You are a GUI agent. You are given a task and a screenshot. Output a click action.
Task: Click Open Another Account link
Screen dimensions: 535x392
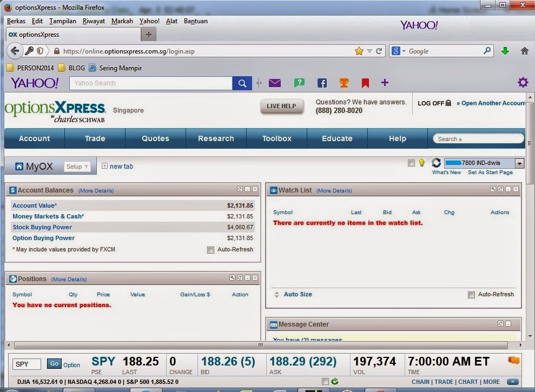point(491,103)
